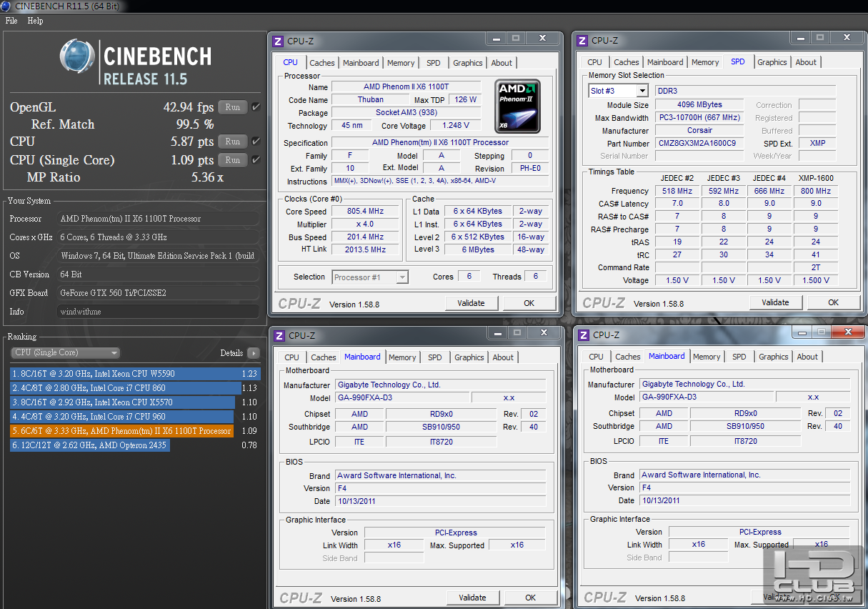The width and height of the screenshot is (868, 609).
Task: Toggle the CPU (Single Core) test checkbox
Action: pyautogui.click(x=256, y=159)
